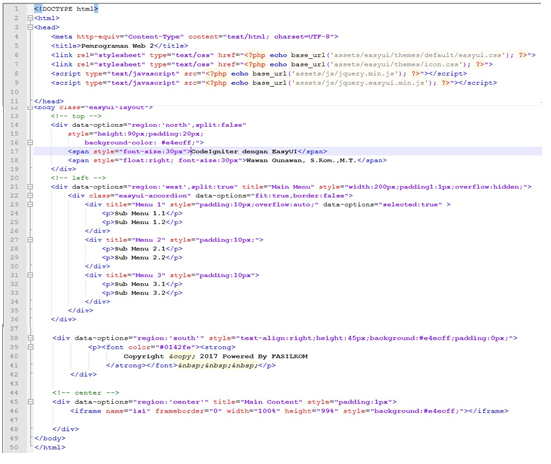This screenshot has height=464, width=551.
Task: Click the Sub Menu 3.2 paragraph text
Action: pos(140,293)
